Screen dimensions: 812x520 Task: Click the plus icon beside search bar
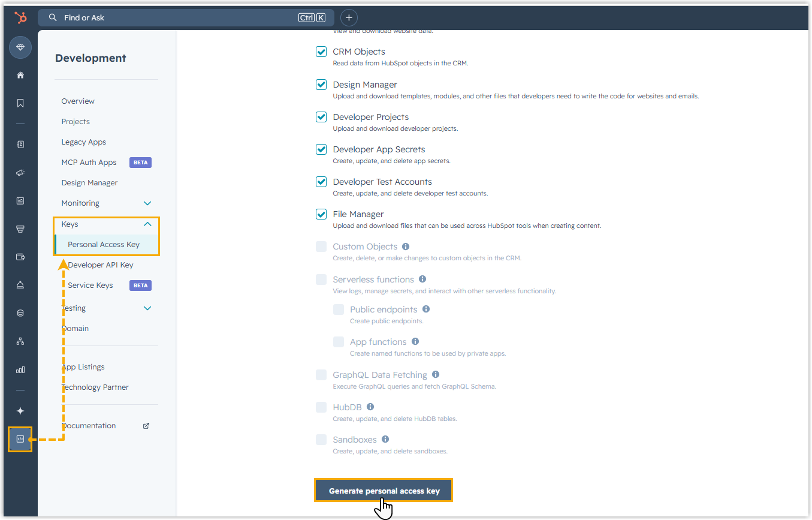(x=349, y=17)
